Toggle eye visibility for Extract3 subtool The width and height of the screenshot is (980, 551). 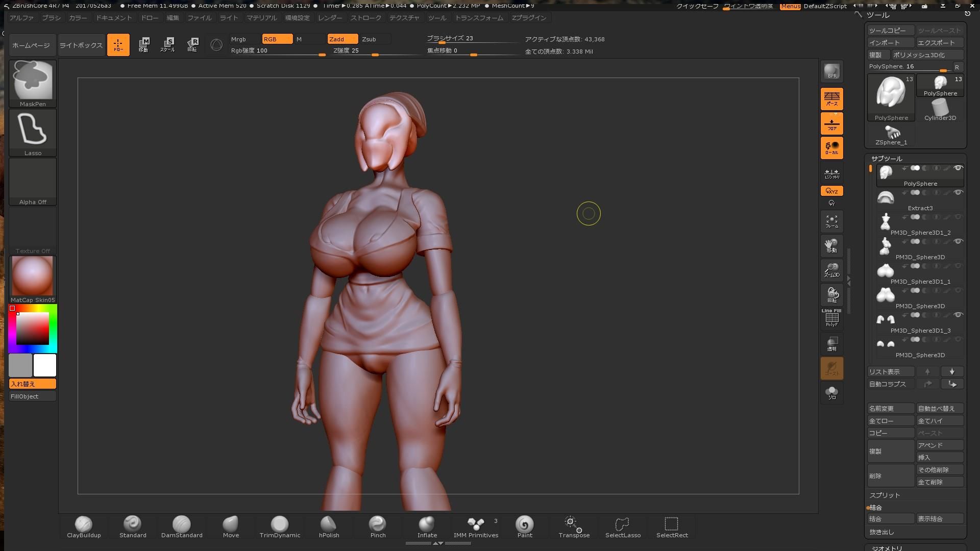(x=958, y=193)
